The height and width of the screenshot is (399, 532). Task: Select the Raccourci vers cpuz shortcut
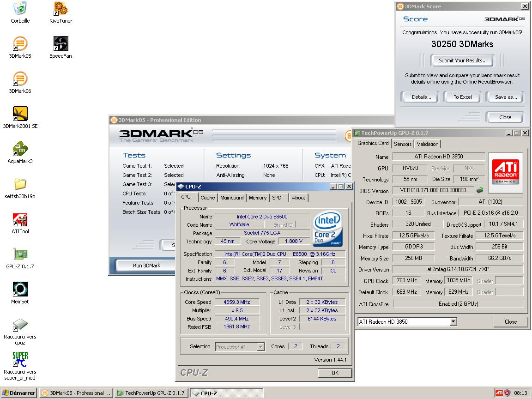point(20,324)
